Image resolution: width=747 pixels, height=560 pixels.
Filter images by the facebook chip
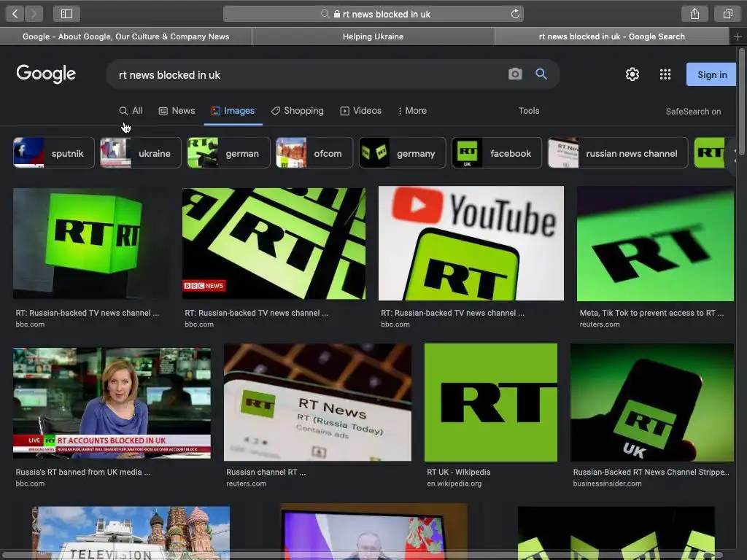click(496, 153)
